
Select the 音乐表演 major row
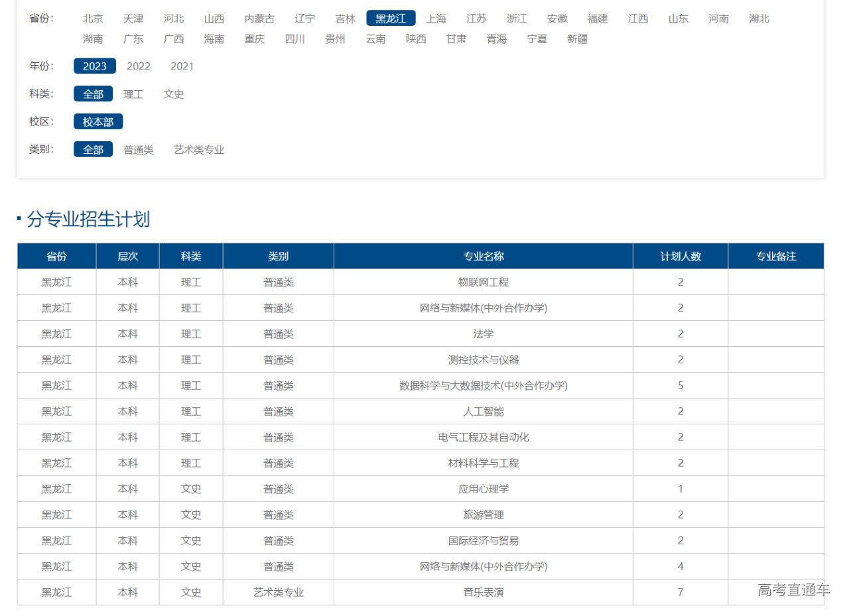click(x=483, y=592)
